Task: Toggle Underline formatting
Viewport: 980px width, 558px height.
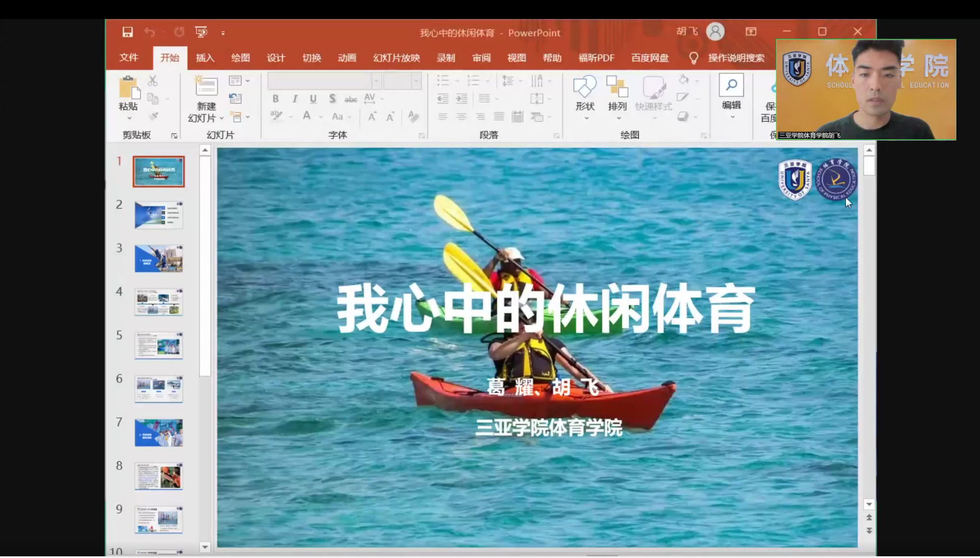Action: [x=313, y=99]
